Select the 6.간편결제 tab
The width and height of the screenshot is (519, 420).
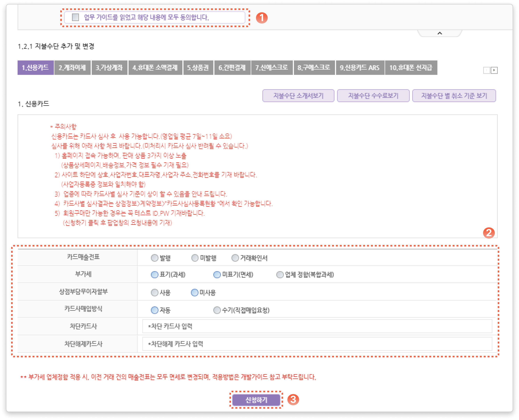tap(232, 68)
